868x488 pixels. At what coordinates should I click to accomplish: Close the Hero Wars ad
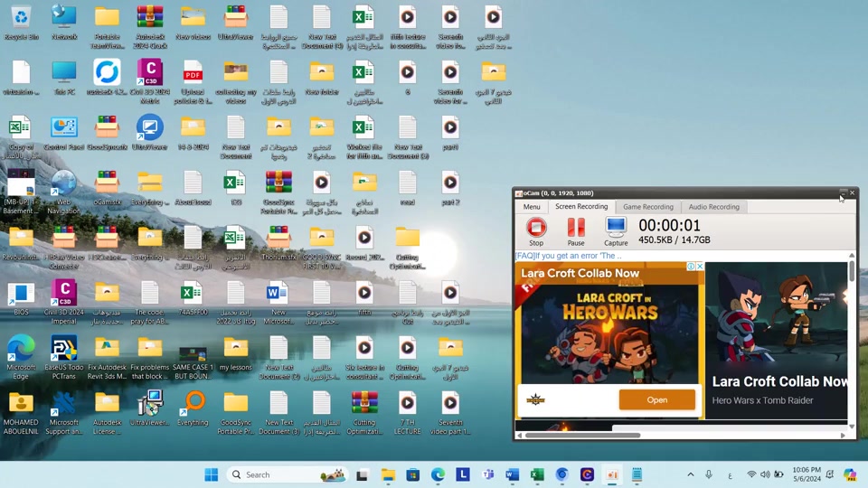point(700,266)
